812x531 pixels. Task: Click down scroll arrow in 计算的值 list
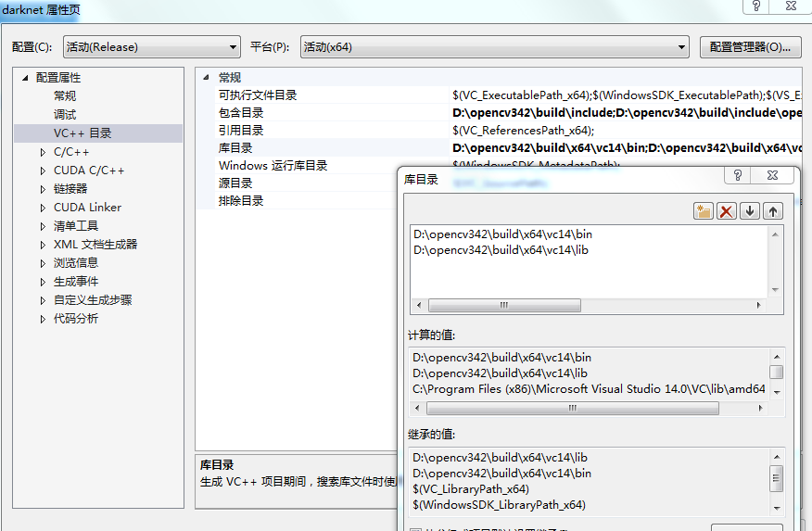pos(777,393)
